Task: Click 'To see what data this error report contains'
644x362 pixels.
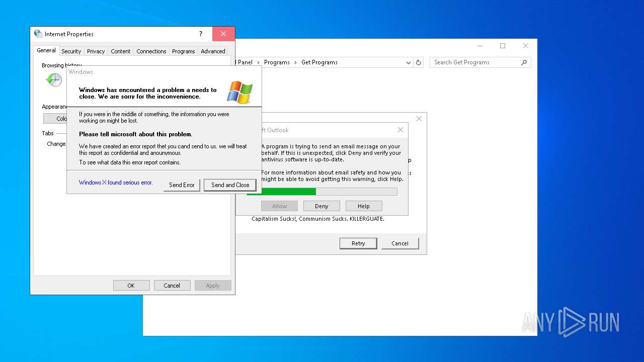Action: [x=130, y=162]
